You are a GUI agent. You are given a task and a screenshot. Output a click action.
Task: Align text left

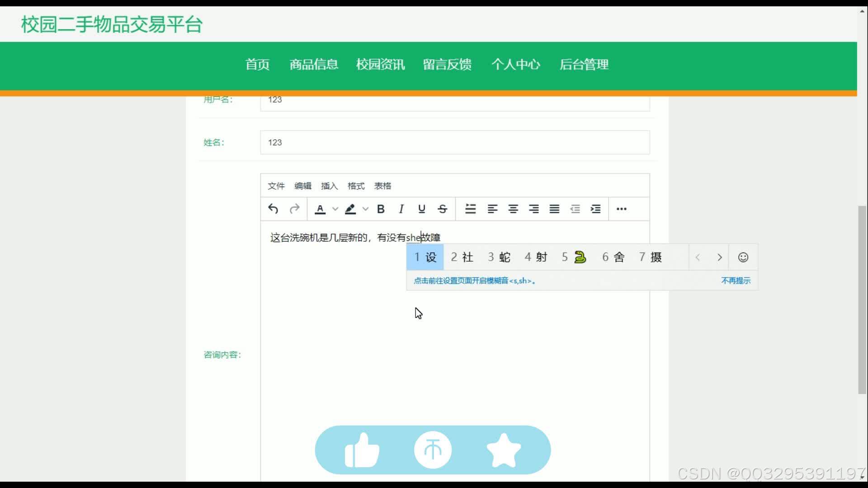click(x=492, y=209)
